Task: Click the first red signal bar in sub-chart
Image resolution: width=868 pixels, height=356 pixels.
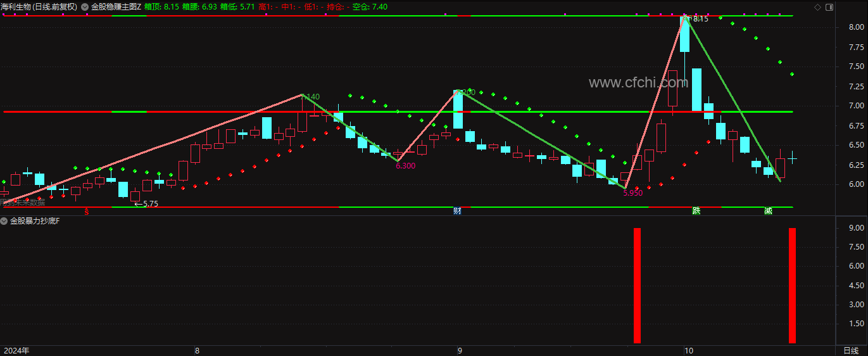Action: [x=637, y=285]
